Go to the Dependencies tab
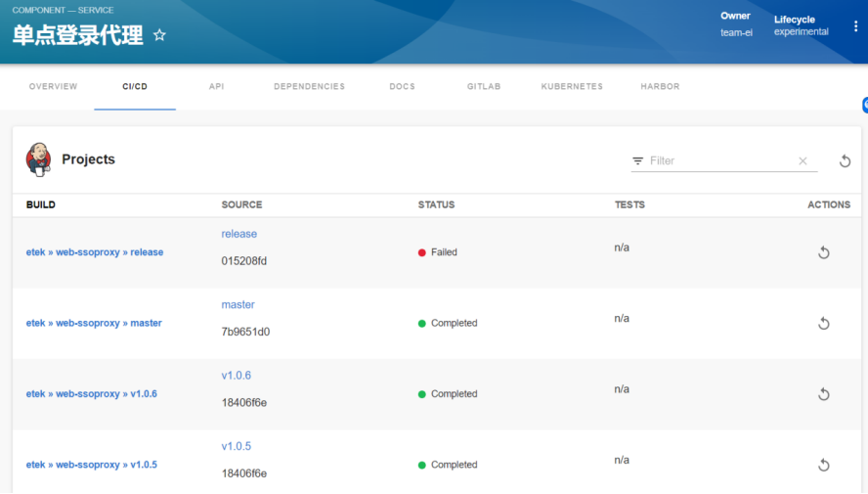This screenshot has height=494, width=868. (309, 87)
